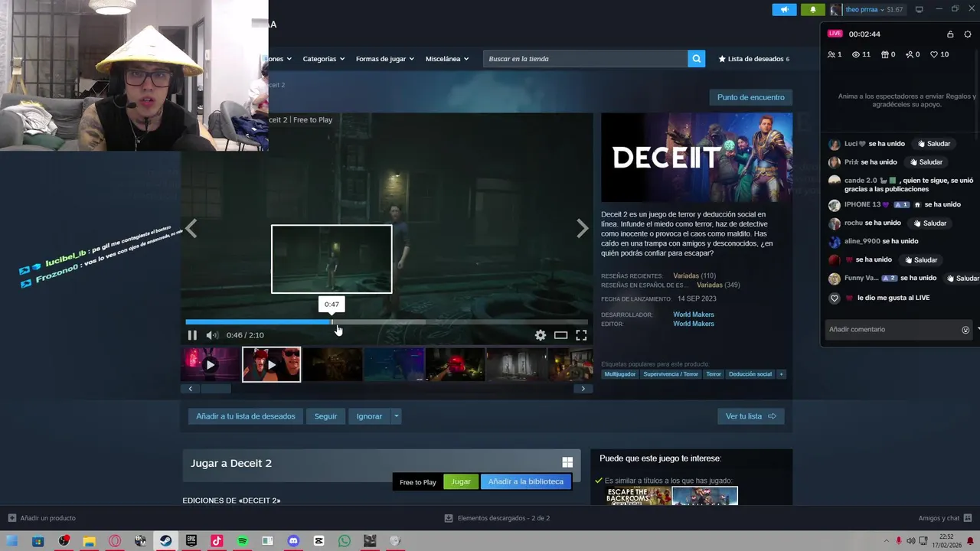Click the lock icon in LIVE panel
Image resolution: width=980 pixels, height=551 pixels.
pos(950,34)
